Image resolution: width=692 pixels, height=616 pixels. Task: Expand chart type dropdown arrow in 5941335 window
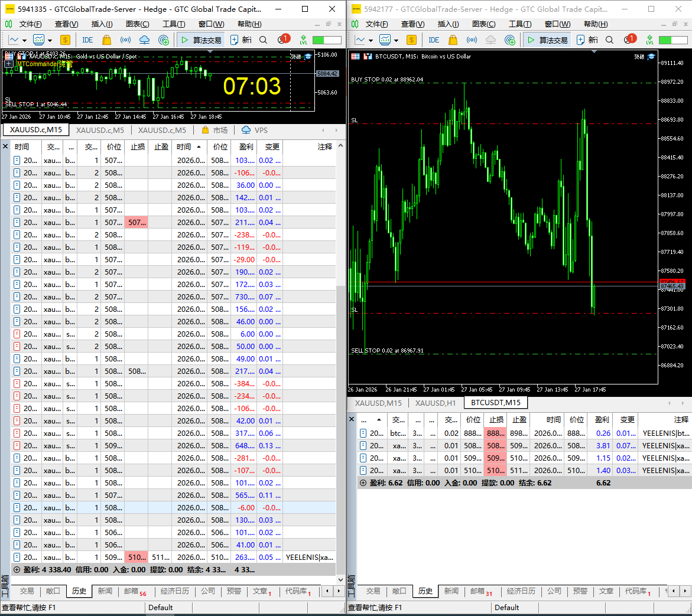coord(24,41)
